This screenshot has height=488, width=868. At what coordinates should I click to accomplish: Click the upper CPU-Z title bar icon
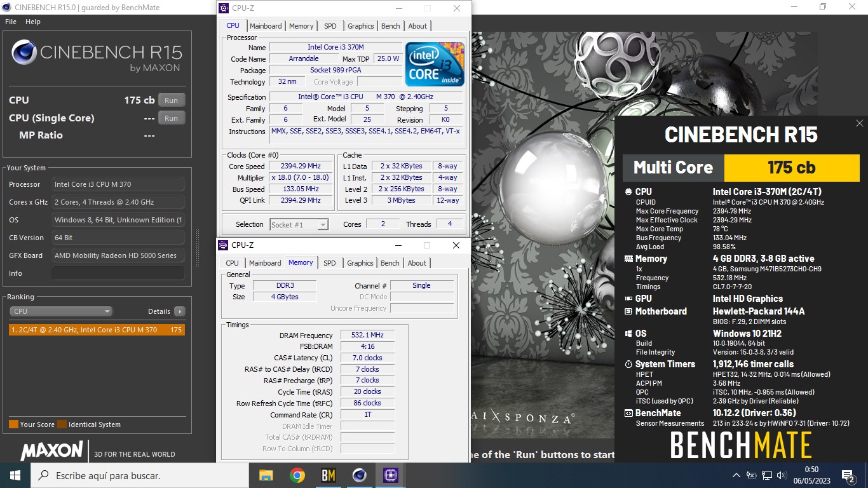point(223,8)
